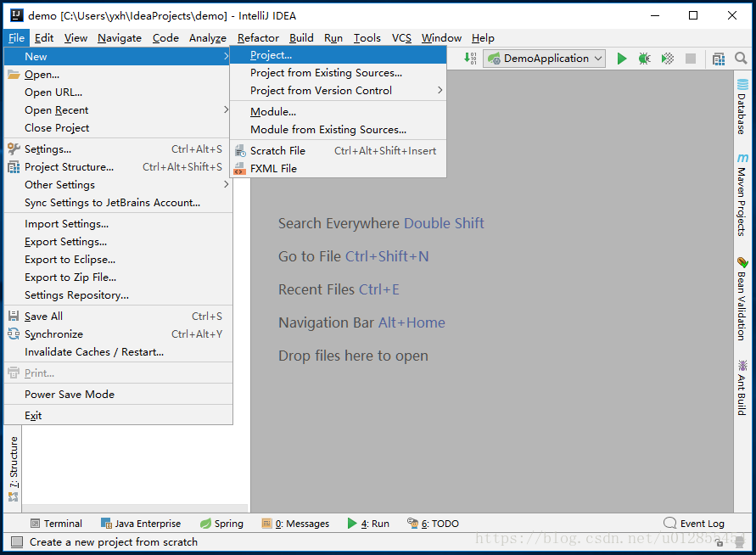Open the Run tool window
The image size is (756, 555).
point(368,524)
